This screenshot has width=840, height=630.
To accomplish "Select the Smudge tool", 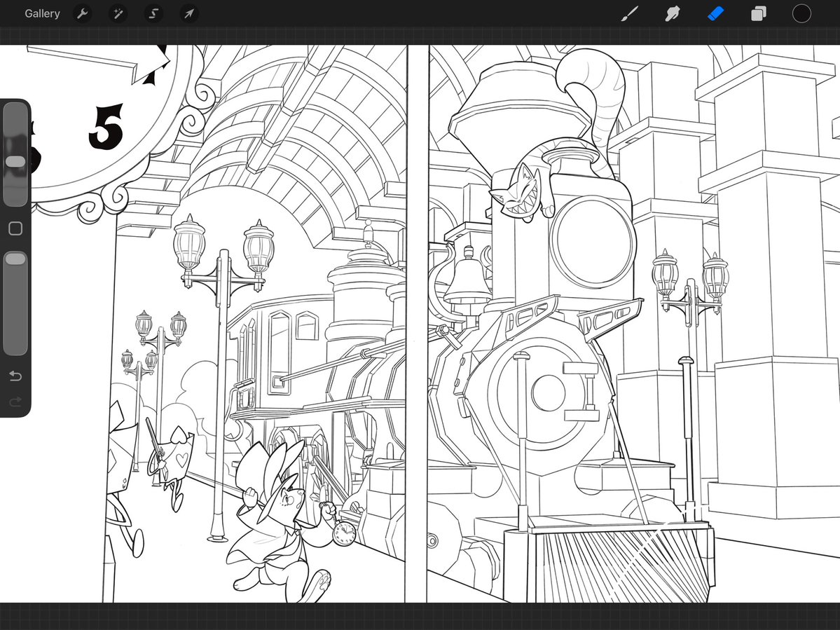I will point(673,13).
